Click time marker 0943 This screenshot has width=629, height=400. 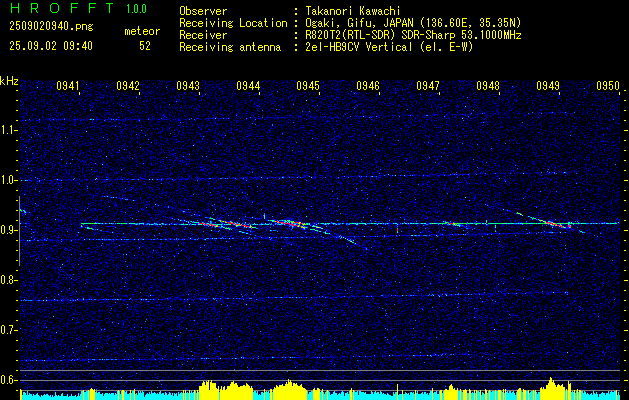click(x=188, y=86)
